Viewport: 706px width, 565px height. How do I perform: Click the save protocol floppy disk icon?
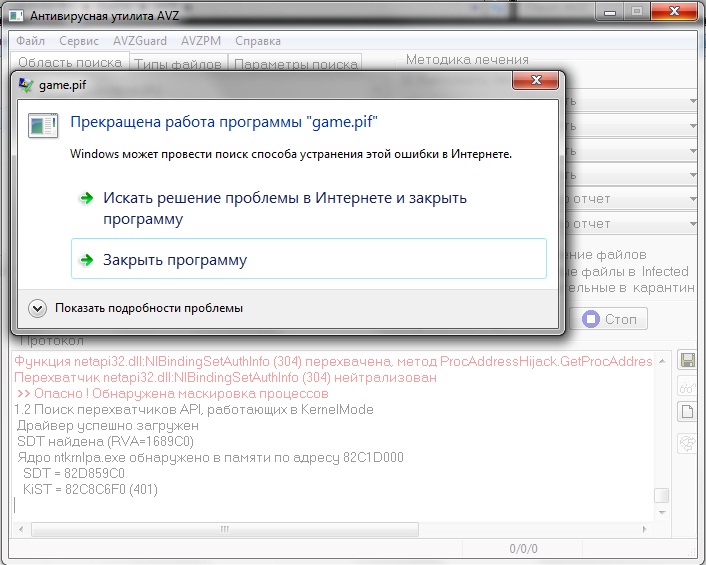(687, 360)
